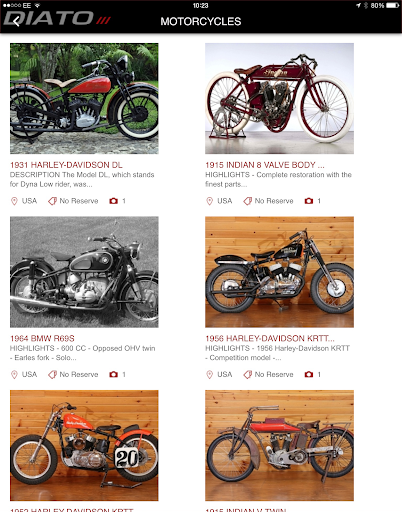Select the orange number 20 racing bike photo
Viewport: 402px width, 512px height.
coord(84,445)
